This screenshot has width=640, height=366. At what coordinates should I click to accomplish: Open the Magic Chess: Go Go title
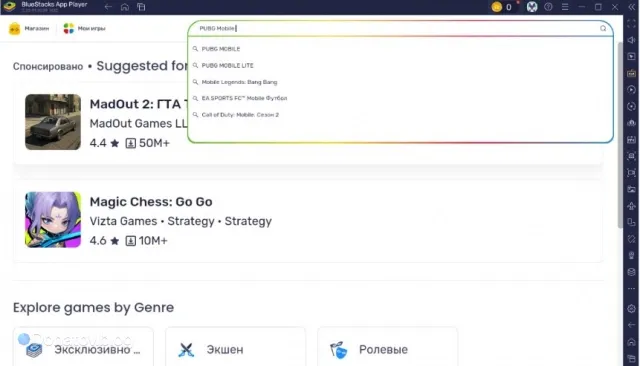[x=151, y=202]
